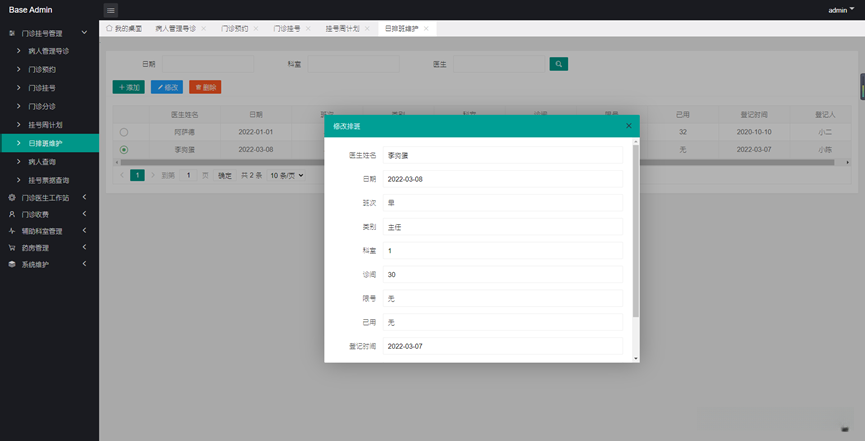The image size is (865, 441).
Task: Click the dialog scrollbar's up arrow
Action: click(636, 141)
